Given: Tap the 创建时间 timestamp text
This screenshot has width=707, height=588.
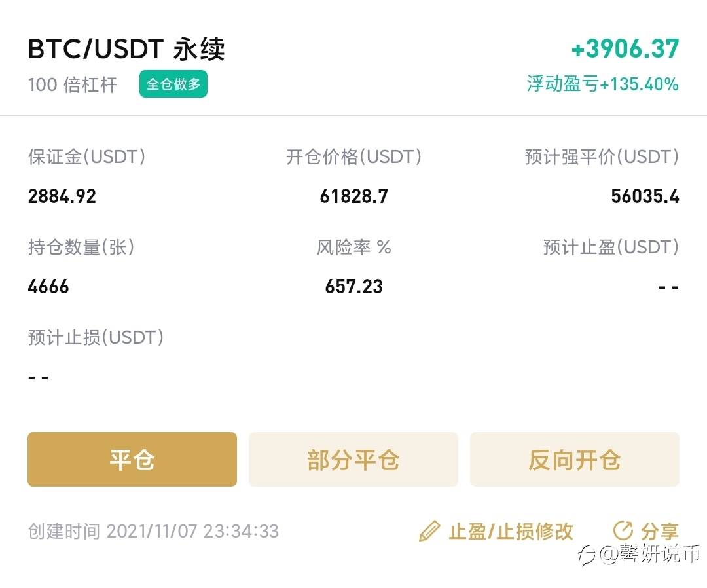Looking at the screenshot, I should click(153, 531).
